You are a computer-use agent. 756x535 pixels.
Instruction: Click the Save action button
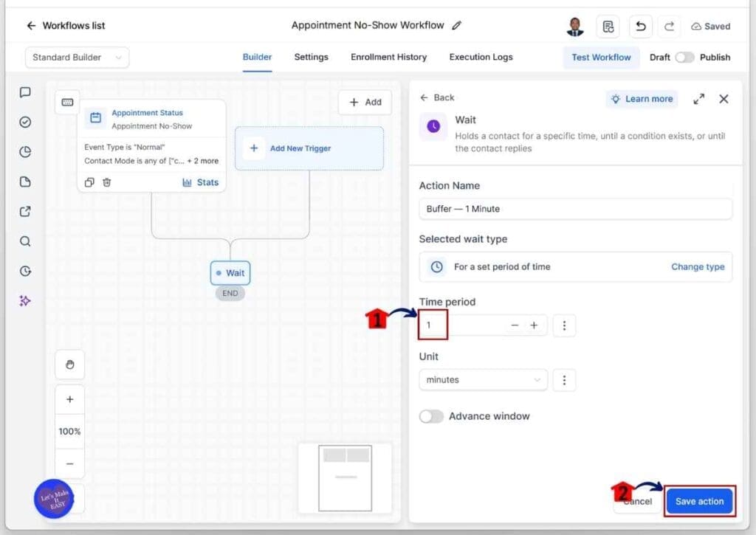coord(699,501)
